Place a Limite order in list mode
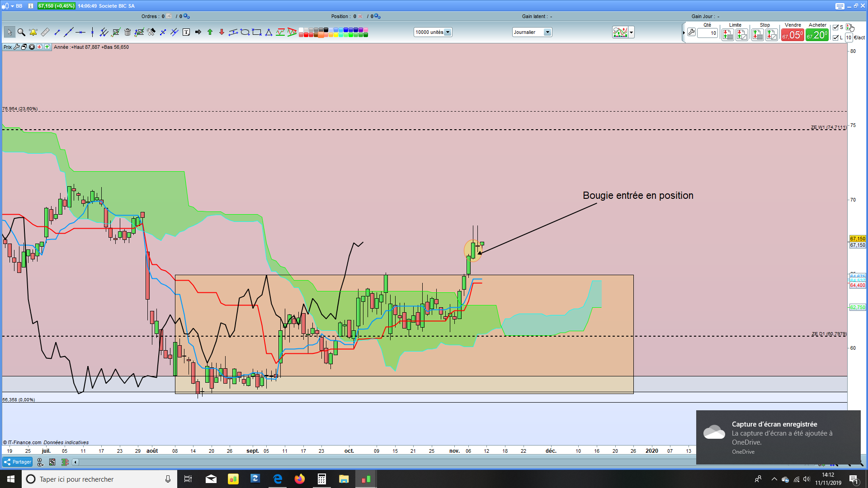 click(727, 35)
